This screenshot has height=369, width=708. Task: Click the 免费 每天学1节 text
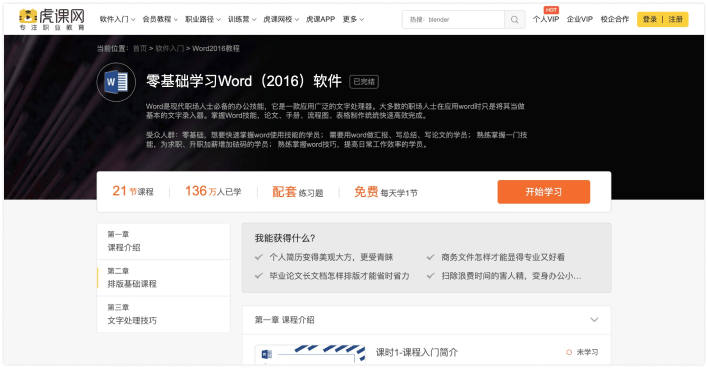coord(386,192)
